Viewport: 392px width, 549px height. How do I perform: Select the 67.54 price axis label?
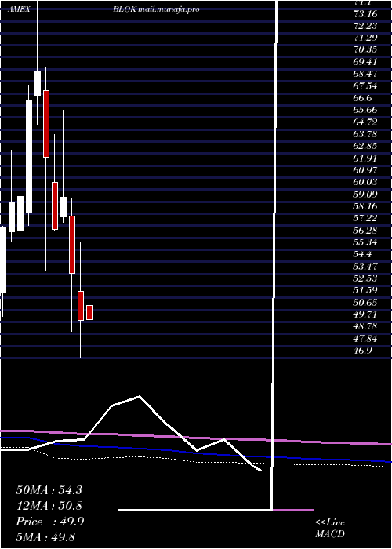[x=365, y=86]
